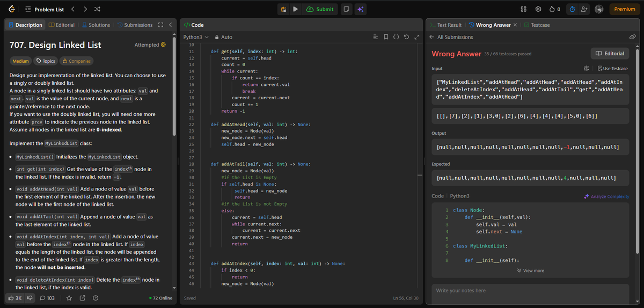Viewport: 644px width, 308px height.
Task: Go to the next problem arrow
Action: [85, 9]
